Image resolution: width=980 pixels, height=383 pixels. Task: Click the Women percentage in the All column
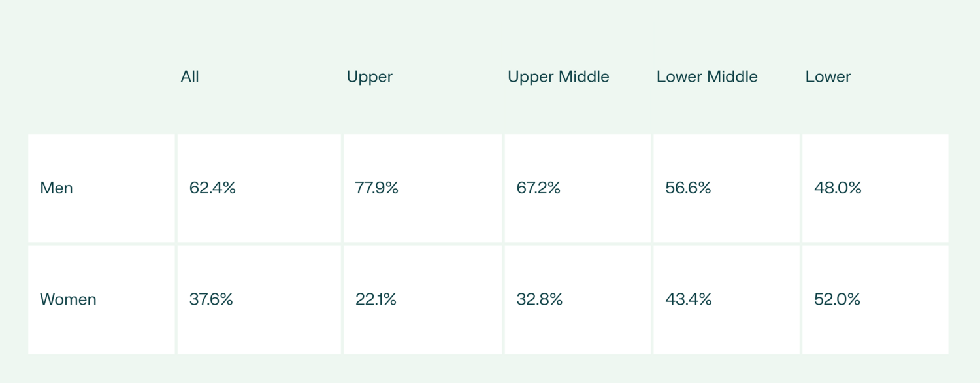(211, 299)
